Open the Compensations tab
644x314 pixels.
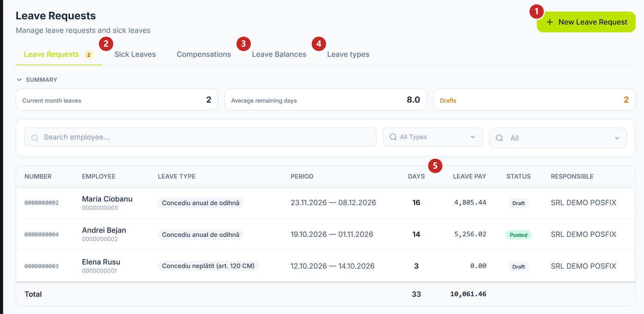tap(204, 55)
